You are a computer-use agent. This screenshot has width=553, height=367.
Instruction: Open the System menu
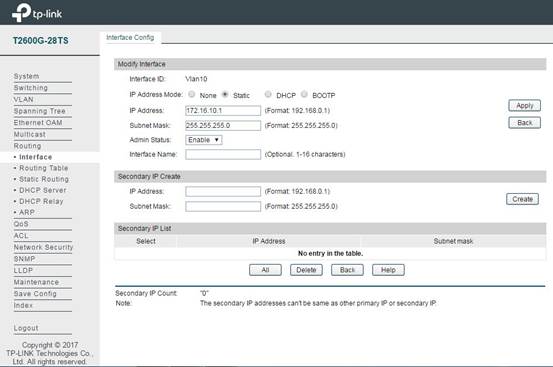[26, 76]
